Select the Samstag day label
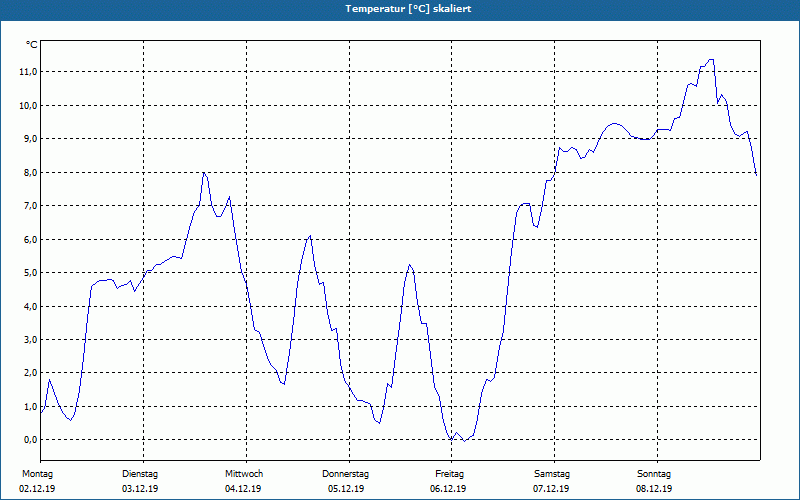 tap(552, 474)
